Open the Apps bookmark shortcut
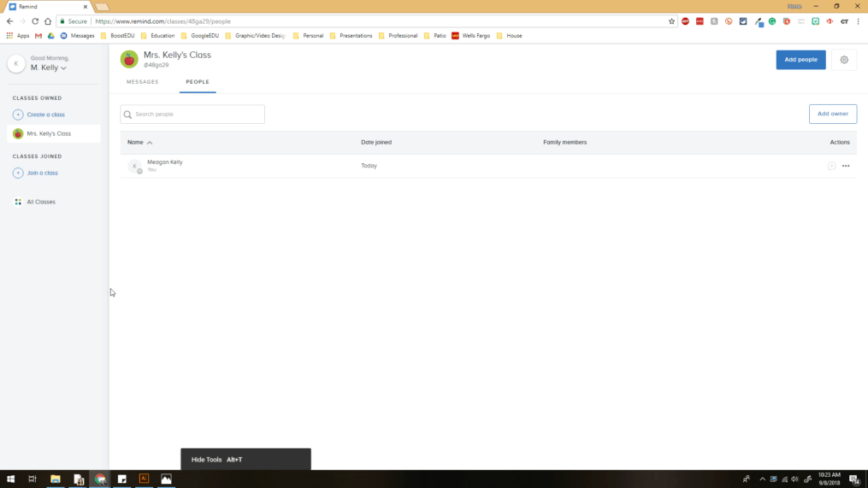 coord(18,36)
